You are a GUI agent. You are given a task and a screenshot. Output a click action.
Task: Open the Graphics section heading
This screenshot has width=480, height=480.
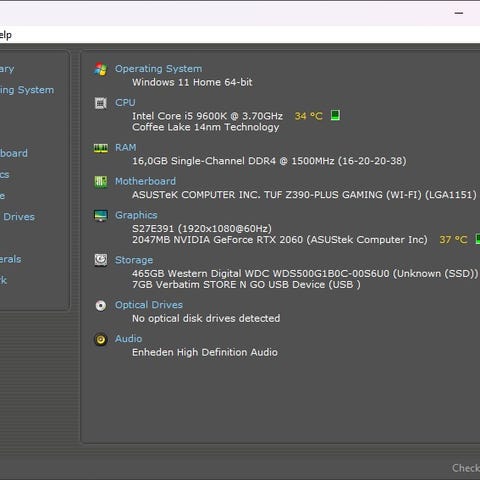(136, 215)
